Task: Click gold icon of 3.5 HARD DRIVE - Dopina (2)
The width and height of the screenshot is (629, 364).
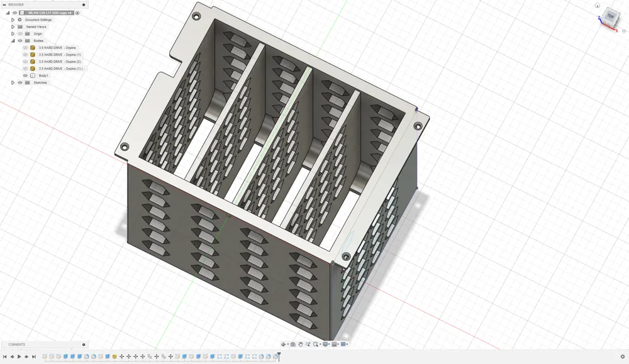Action: point(33,62)
